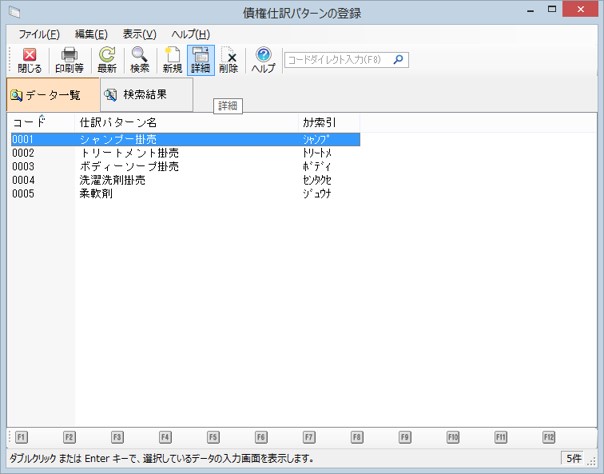Select row ボディーソープ掛売
This screenshot has width=604, height=474.
[x=186, y=166]
